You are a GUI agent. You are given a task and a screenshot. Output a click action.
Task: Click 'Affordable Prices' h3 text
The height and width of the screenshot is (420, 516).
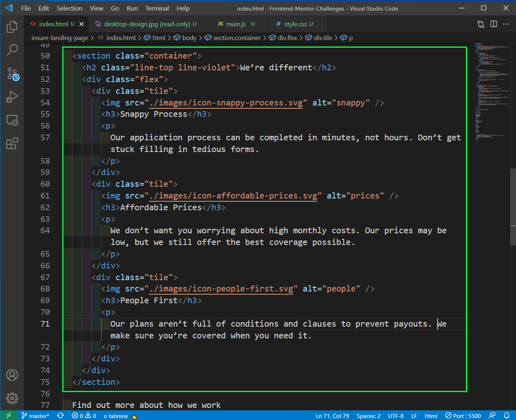coord(161,207)
